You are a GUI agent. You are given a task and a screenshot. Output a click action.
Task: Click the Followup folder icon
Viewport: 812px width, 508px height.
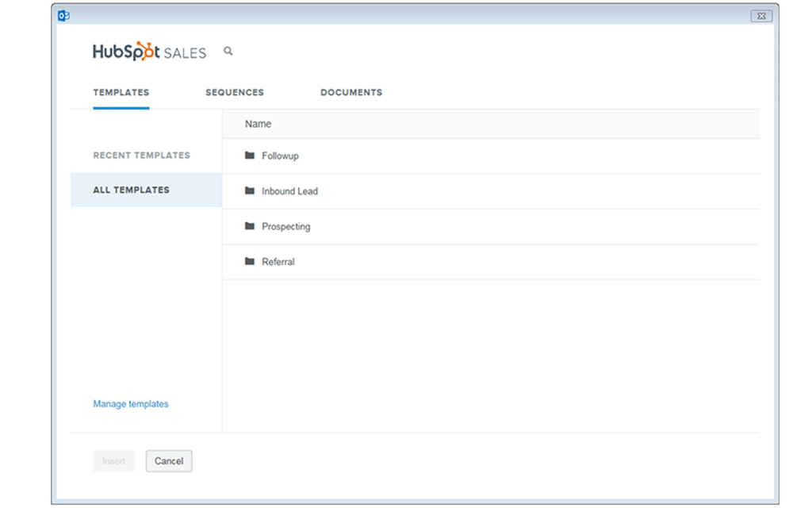[250, 156]
